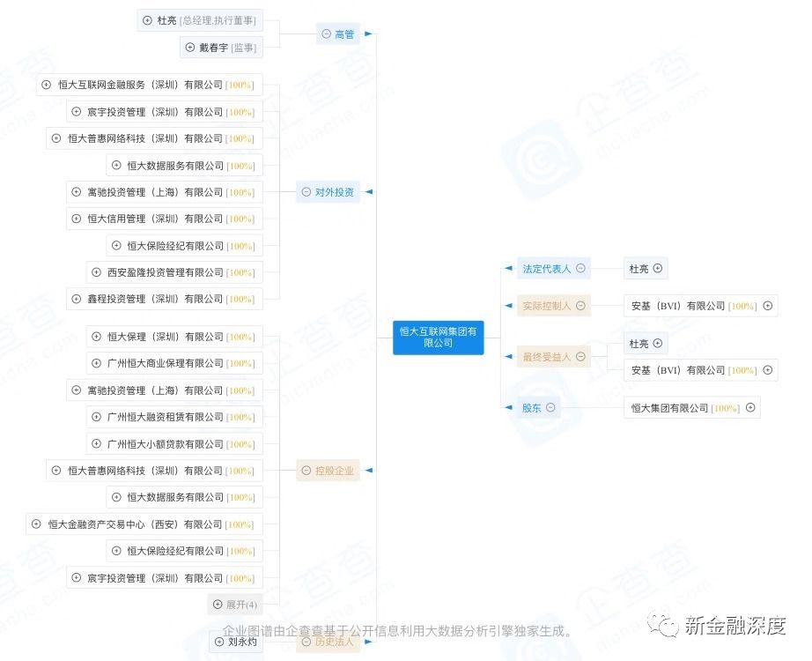Expand plus icon of 恒大保险经纪 under 控股企业
The image size is (812, 661).
(116, 551)
